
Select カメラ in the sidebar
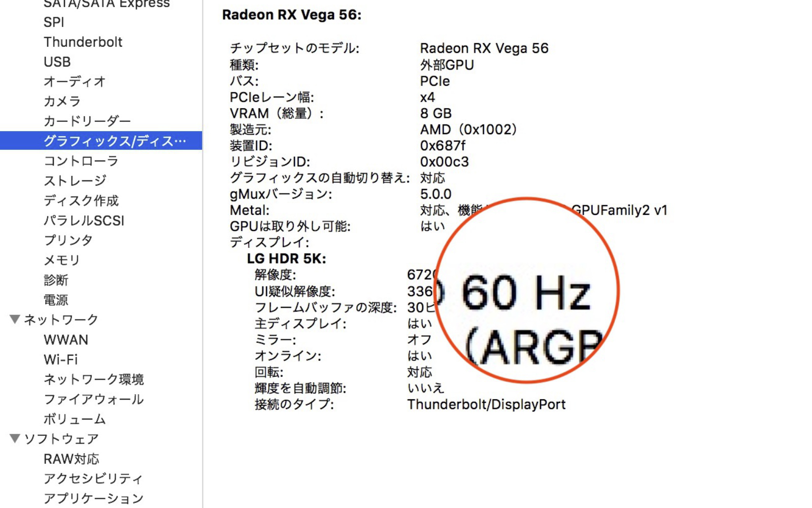[62, 102]
